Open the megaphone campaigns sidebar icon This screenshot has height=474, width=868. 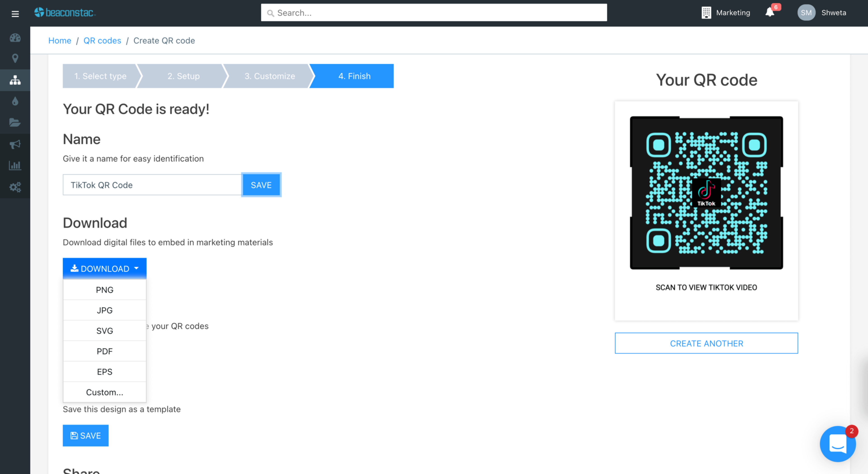(15, 144)
